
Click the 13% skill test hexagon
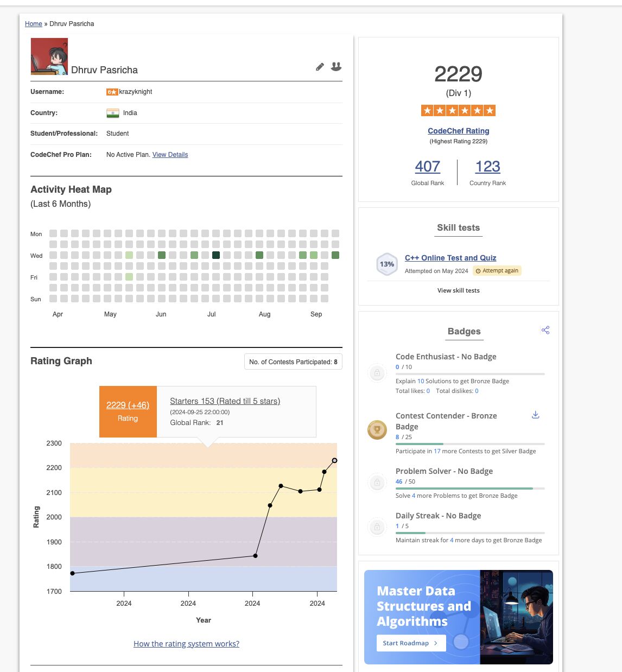click(387, 264)
